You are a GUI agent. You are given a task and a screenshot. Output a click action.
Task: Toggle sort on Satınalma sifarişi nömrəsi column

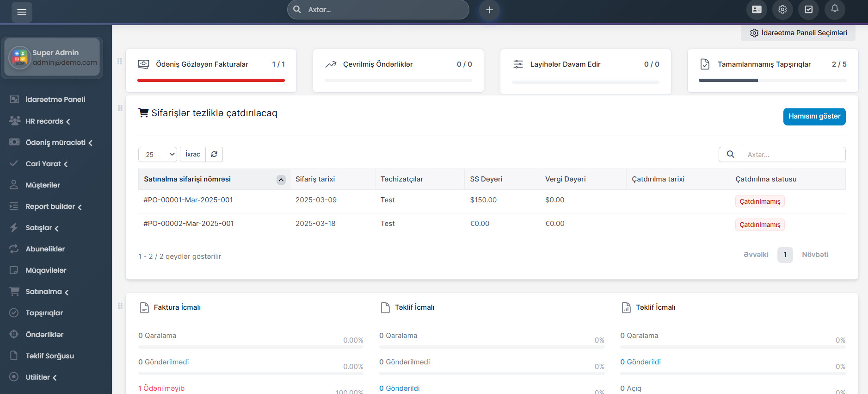(281, 180)
